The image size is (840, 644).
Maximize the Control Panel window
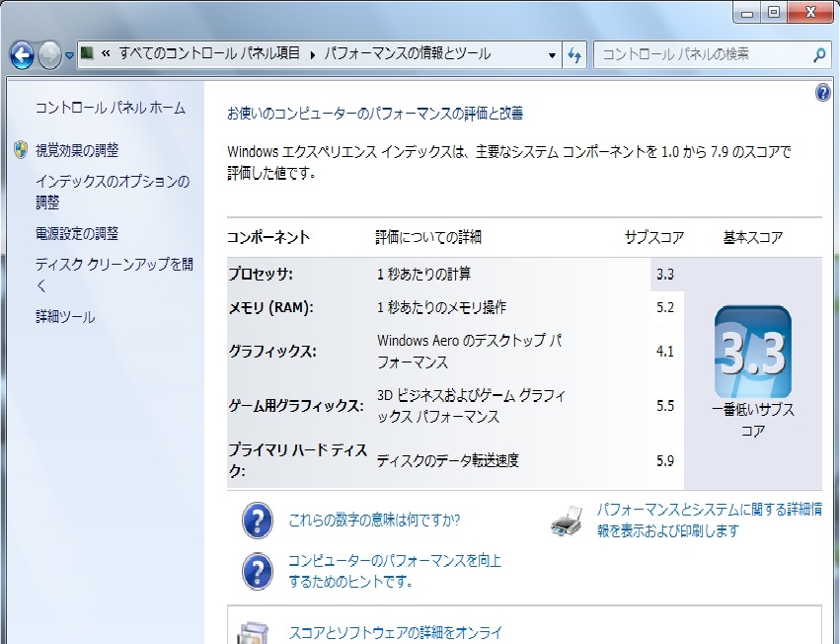773,12
